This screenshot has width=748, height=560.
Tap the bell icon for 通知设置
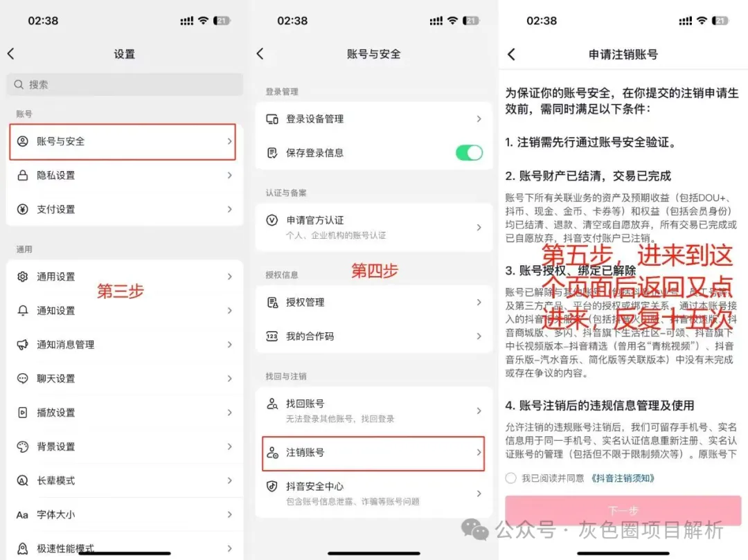[23, 311]
